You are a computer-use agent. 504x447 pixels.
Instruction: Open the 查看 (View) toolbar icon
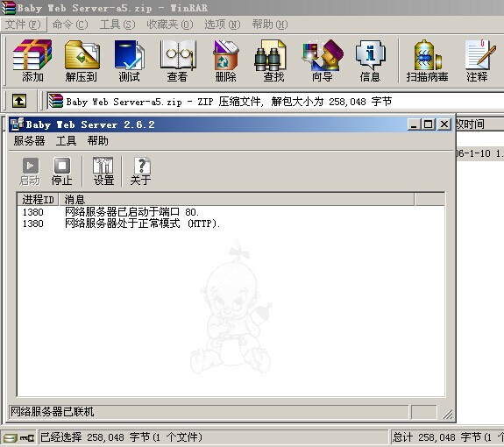177,60
